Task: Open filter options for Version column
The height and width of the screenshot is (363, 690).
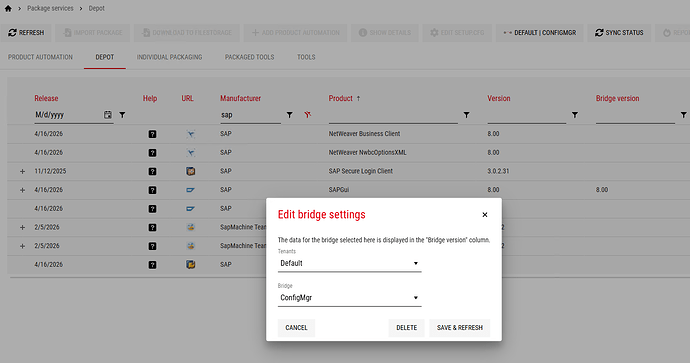Action: [575, 115]
